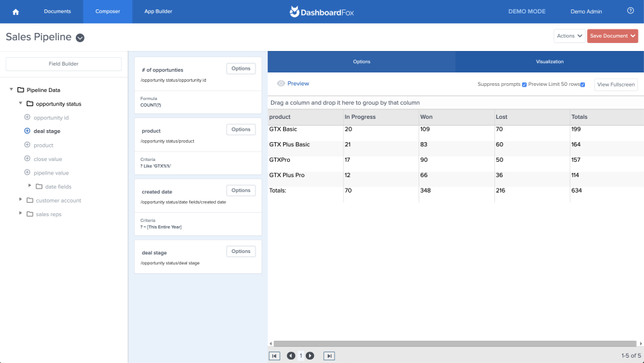
Task: Click the View Fullscreen button
Action: [x=616, y=85]
